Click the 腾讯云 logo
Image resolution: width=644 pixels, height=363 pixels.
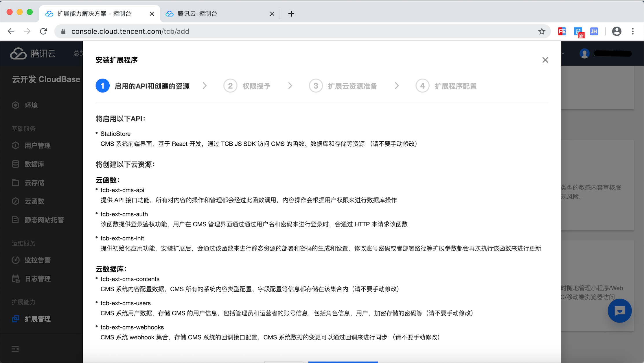coord(33,53)
